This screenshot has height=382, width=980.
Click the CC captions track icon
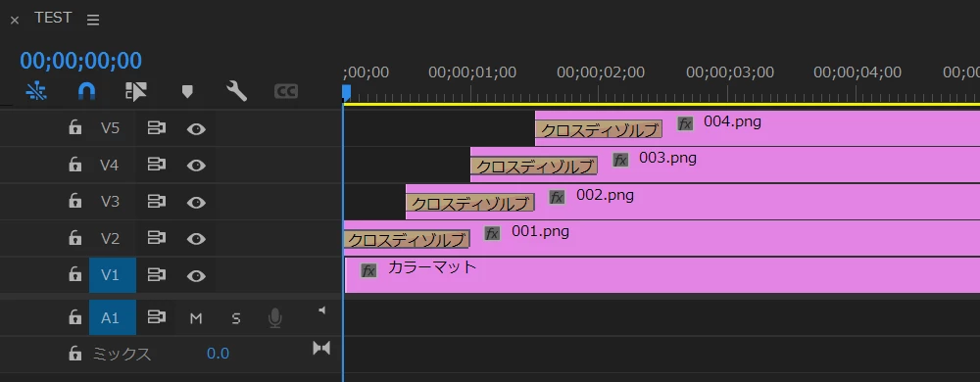click(285, 92)
